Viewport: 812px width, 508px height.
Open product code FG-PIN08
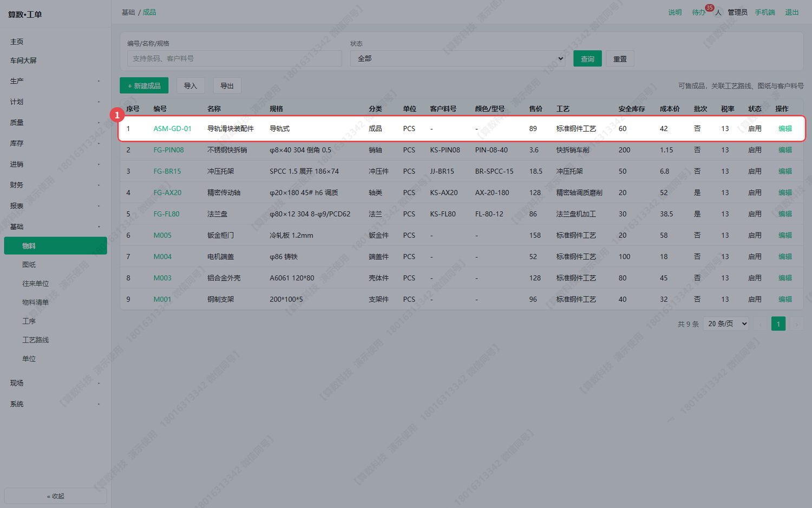coord(168,150)
